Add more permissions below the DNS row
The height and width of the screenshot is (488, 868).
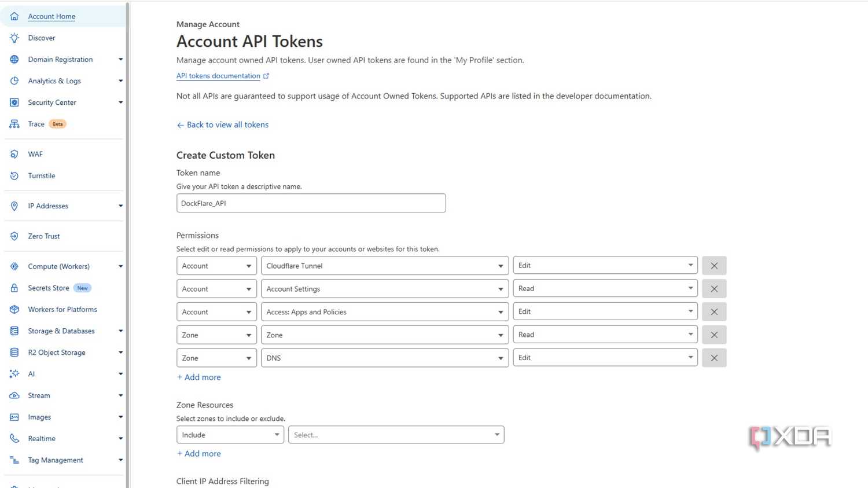(199, 377)
